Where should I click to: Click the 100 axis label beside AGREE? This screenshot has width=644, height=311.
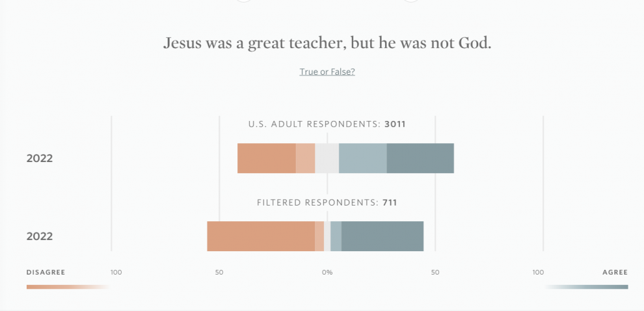(x=538, y=272)
